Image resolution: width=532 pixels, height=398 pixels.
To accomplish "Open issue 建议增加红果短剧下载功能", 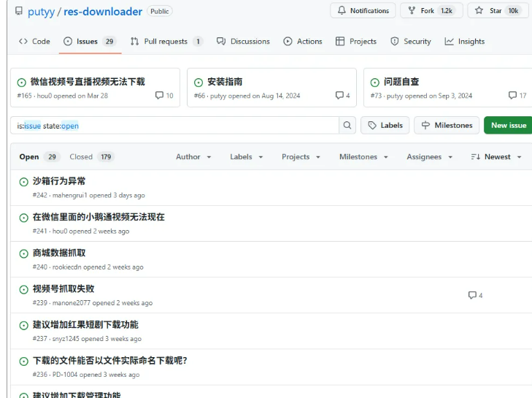I will (85, 325).
